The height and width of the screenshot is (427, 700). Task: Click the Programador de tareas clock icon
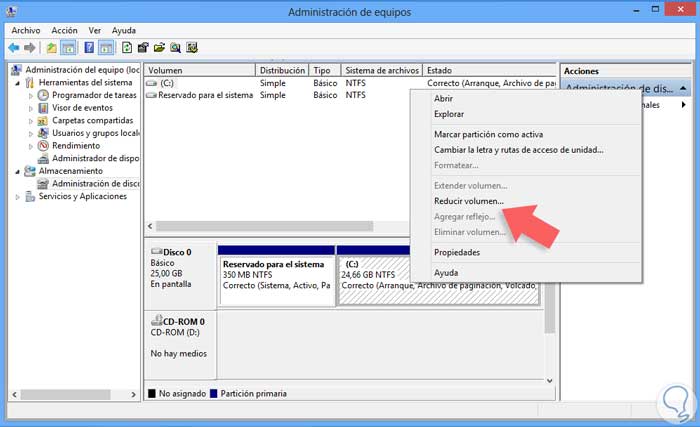[43, 95]
